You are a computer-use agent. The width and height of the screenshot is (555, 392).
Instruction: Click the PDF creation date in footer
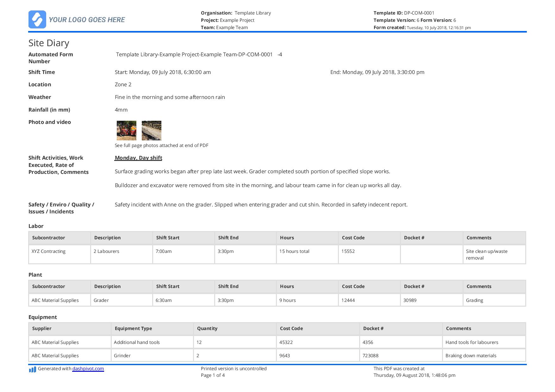pos(415,375)
